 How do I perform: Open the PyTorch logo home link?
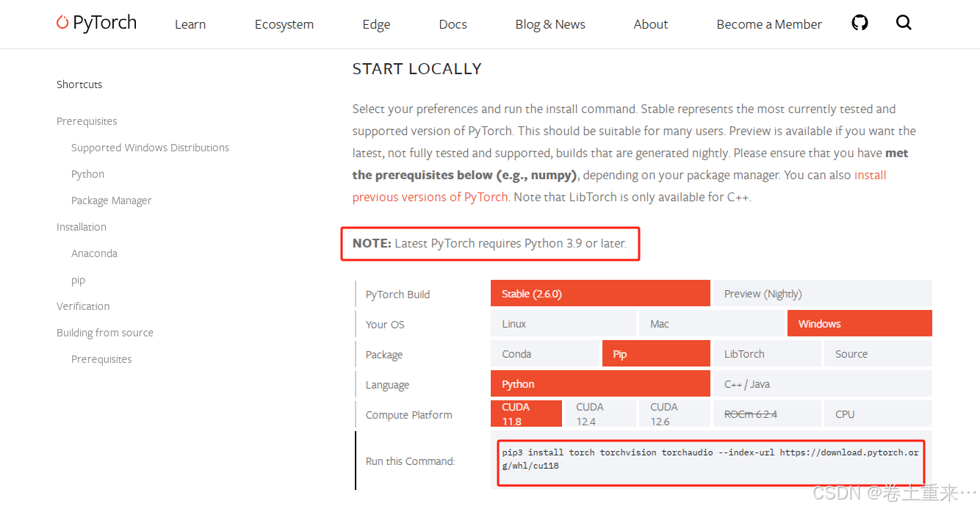tap(96, 23)
